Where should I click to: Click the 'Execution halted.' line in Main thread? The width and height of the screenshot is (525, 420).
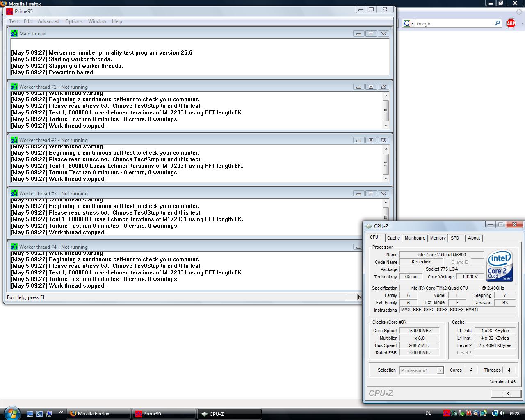pos(53,72)
